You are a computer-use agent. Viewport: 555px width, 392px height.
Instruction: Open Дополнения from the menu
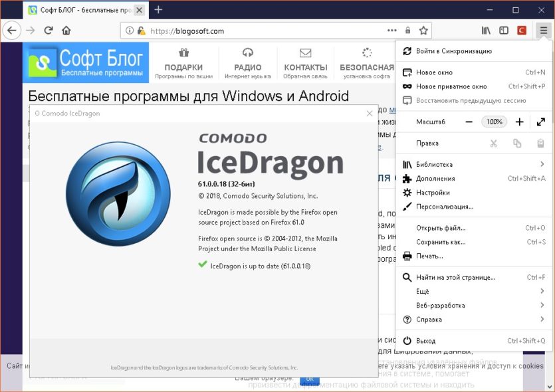(x=474, y=179)
